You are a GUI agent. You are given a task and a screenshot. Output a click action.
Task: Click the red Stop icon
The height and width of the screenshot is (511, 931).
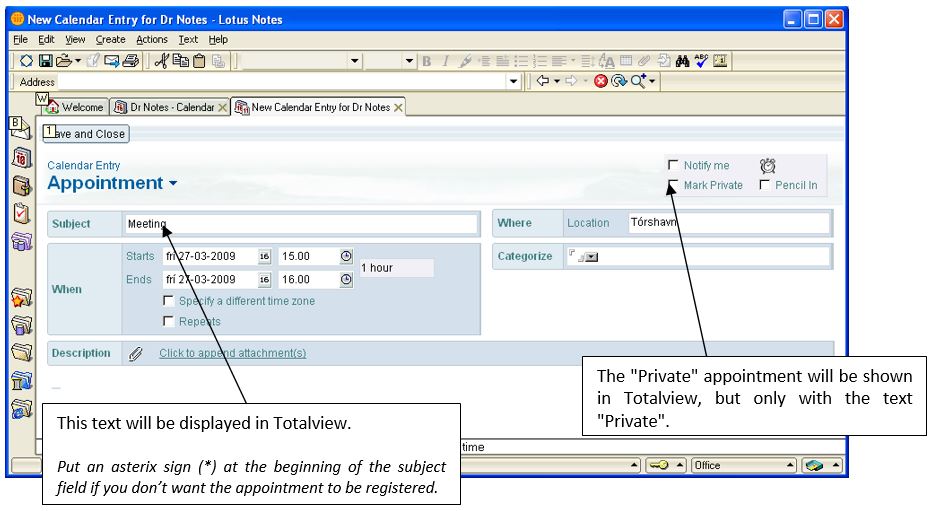[601, 81]
